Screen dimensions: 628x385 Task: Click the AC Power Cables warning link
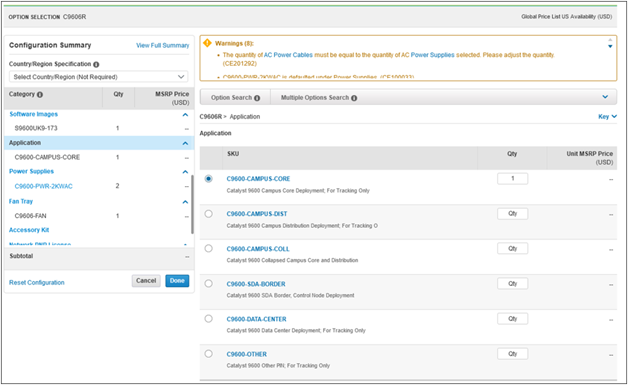(288, 55)
